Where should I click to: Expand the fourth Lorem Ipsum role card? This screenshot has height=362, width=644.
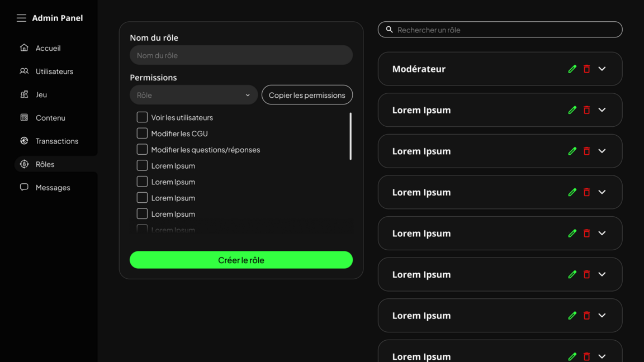click(602, 233)
